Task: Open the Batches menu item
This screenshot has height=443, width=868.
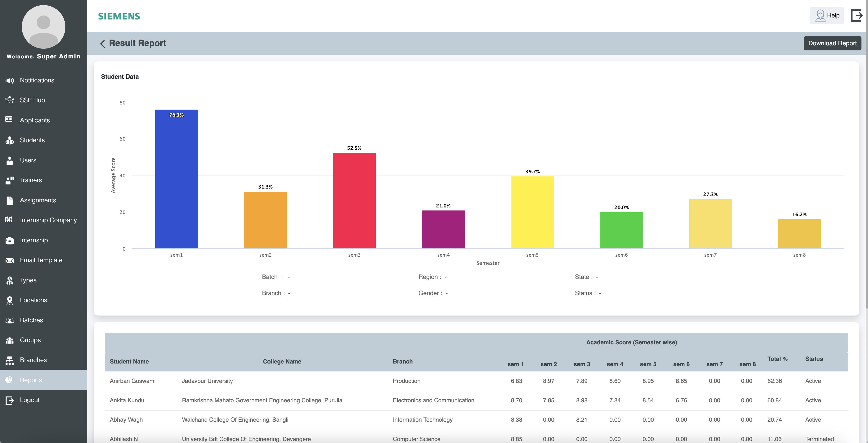Action: 31,320
